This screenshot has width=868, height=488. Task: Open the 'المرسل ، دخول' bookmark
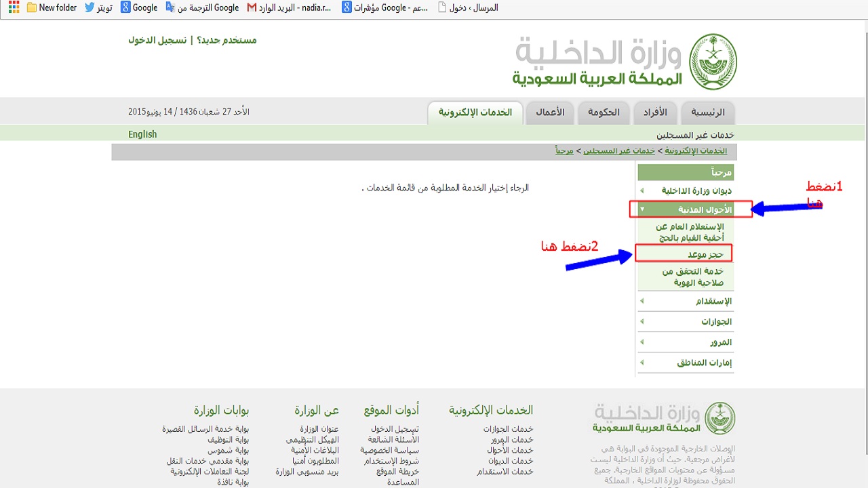click(x=468, y=7)
